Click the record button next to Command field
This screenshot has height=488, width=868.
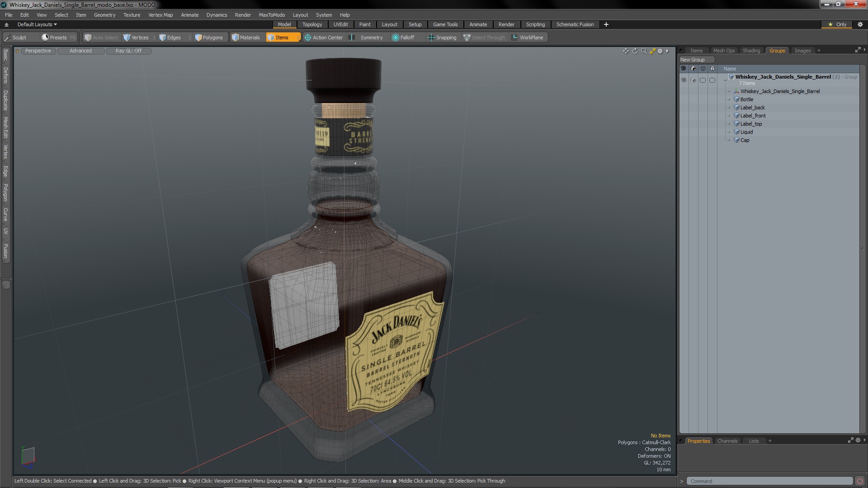click(x=860, y=481)
